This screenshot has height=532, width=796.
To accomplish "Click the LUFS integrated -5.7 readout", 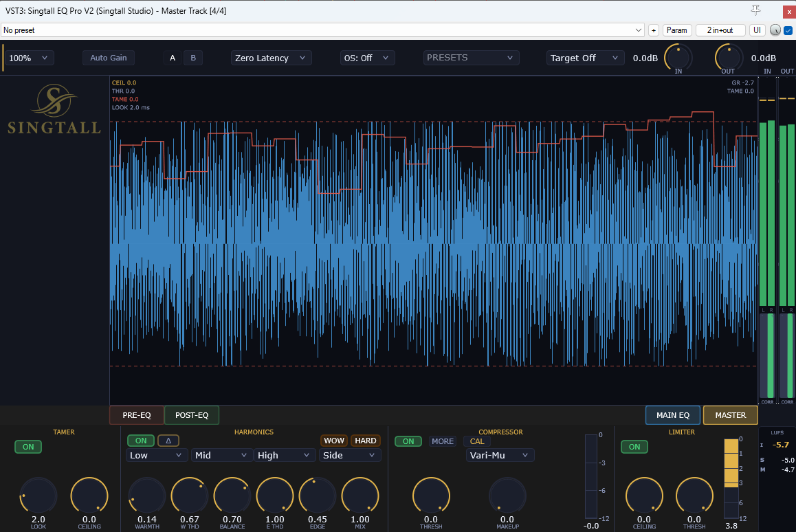I will click(780, 445).
